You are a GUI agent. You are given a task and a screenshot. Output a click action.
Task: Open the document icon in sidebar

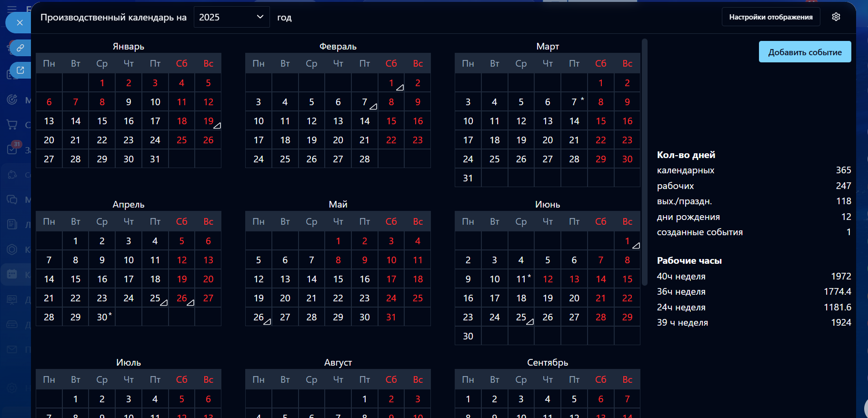tap(12, 224)
